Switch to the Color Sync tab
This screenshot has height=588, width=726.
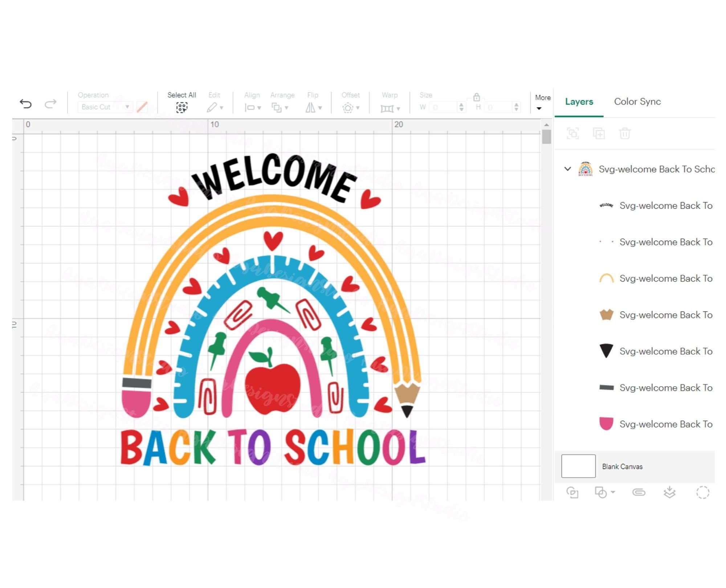[x=637, y=102]
